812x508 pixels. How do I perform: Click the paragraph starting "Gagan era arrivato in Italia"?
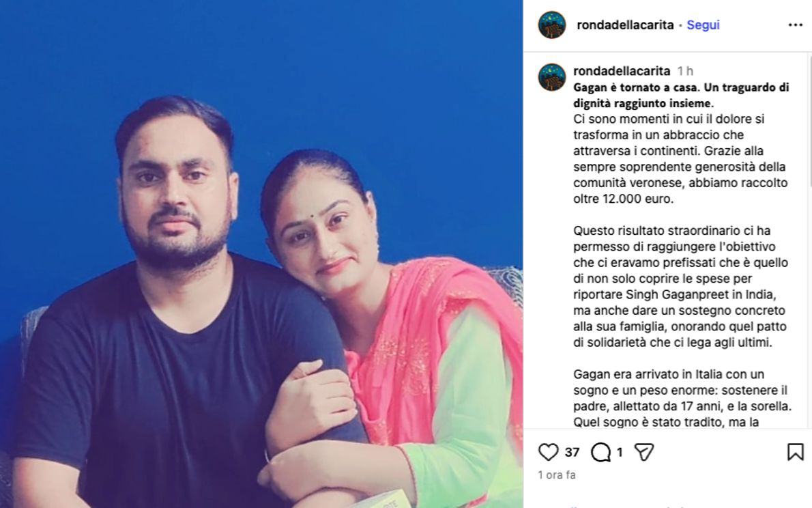[682, 398]
